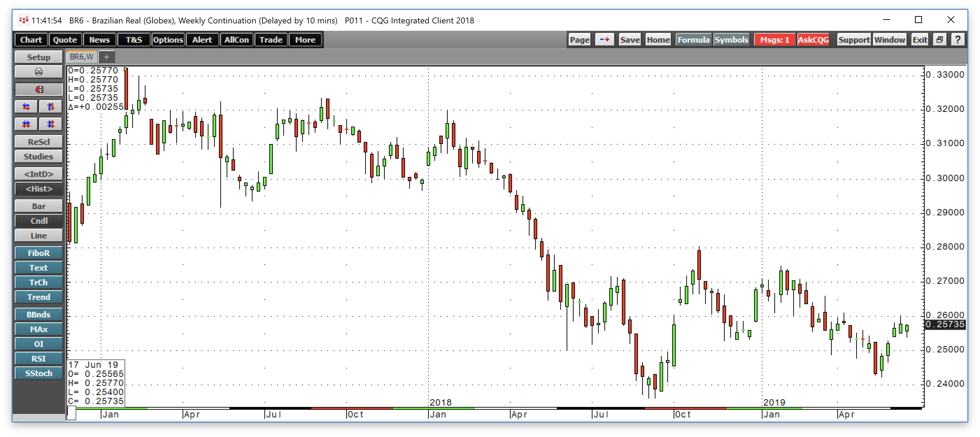The height and width of the screenshot is (437, 980).
Task: Click the 17 Jun 19 OHLC data box
Action: point(96,383)
